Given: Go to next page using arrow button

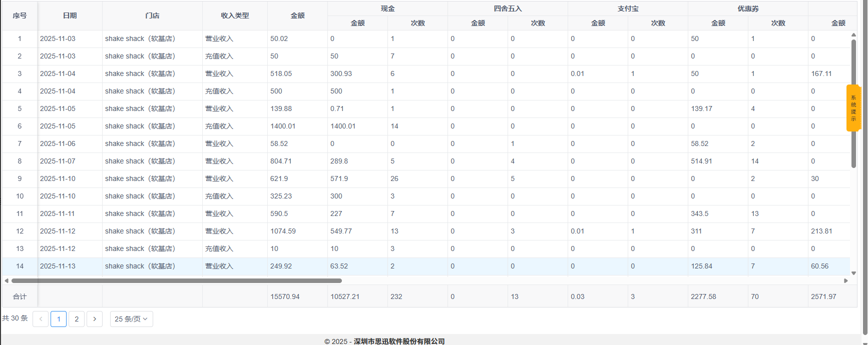Looking at the screenshot, I should [x=95, y=319].
